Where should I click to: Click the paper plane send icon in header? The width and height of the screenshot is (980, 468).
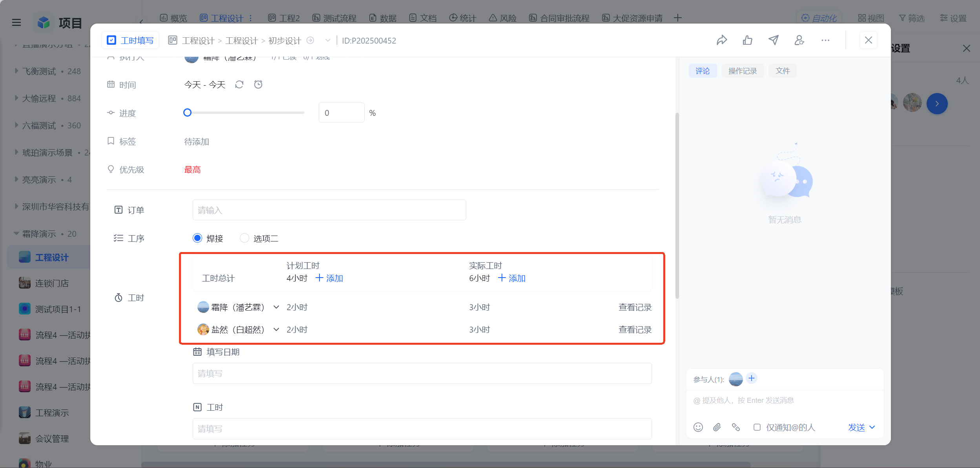(x=774, y=40)
